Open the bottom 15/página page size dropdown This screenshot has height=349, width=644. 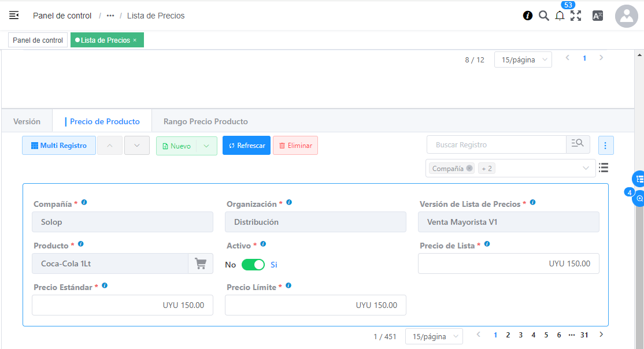click(434, 336)
